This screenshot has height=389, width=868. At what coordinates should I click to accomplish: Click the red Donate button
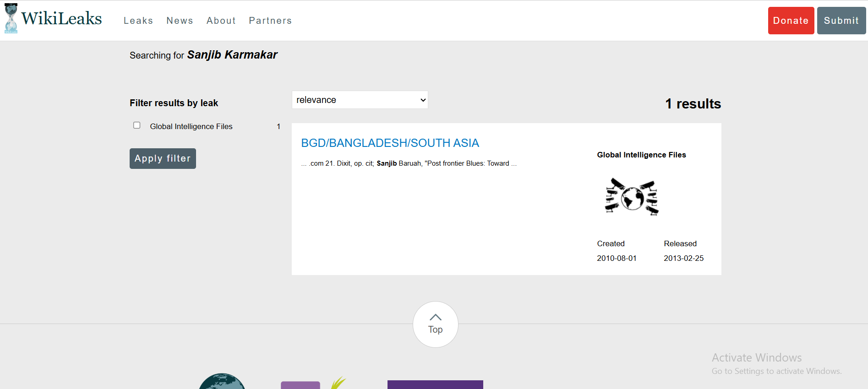point(791,21)
